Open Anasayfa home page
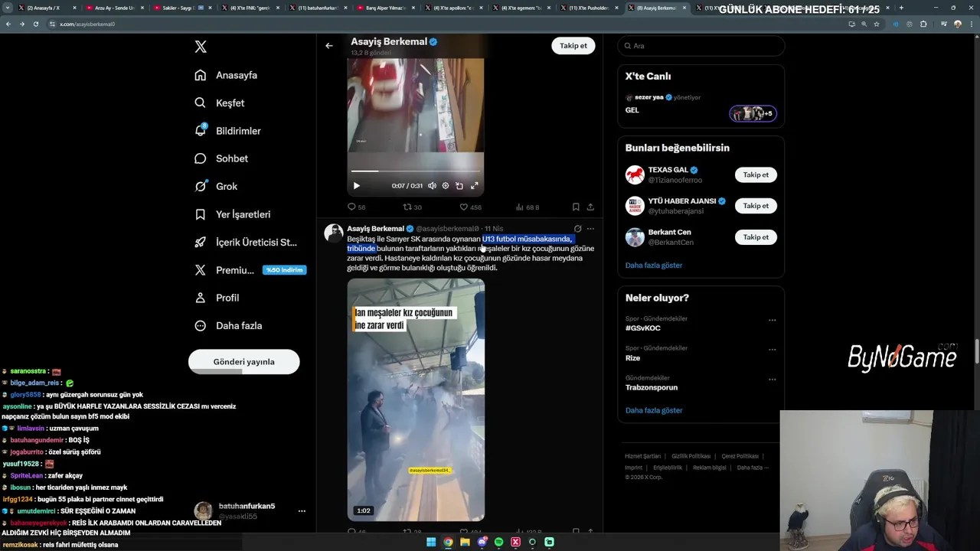980x551 pixels. [x=226, y=75]
